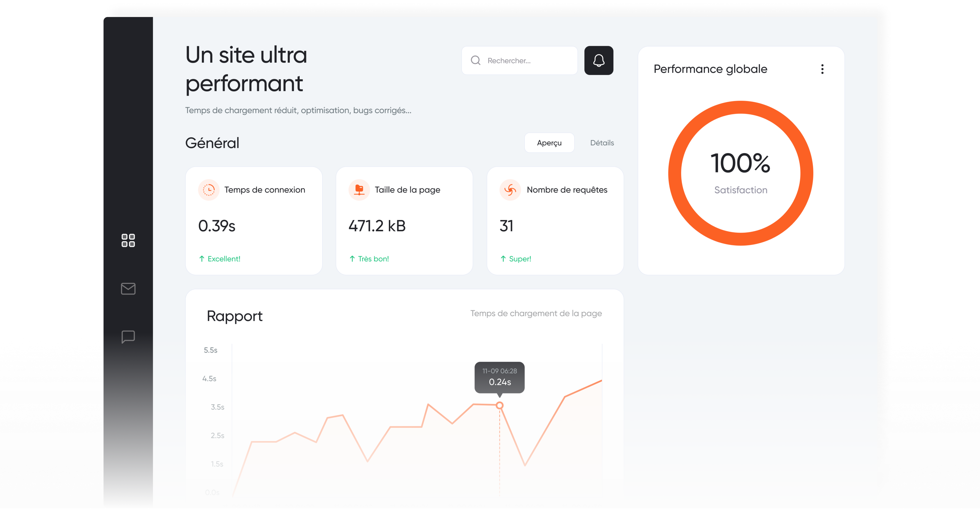980x510 pixels.
Task: Click the orange satisfaction progress ring
Action: click(741, 107)
